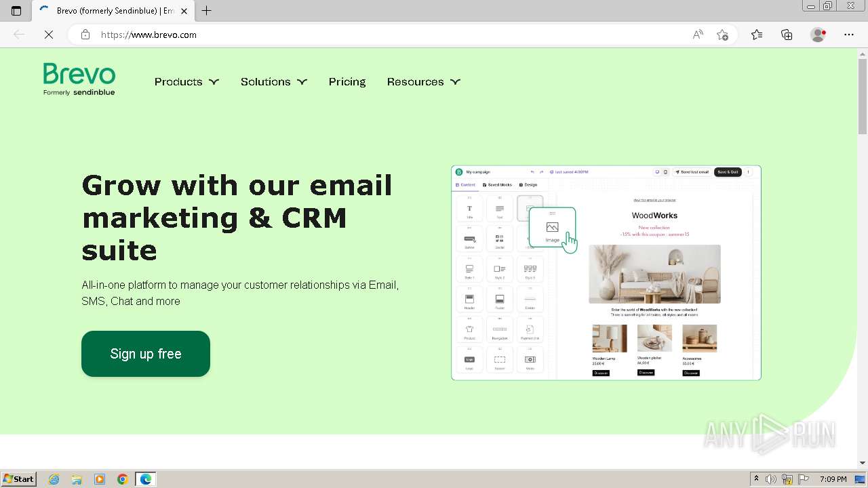Expand the Solutions menu

coord(274,81)
